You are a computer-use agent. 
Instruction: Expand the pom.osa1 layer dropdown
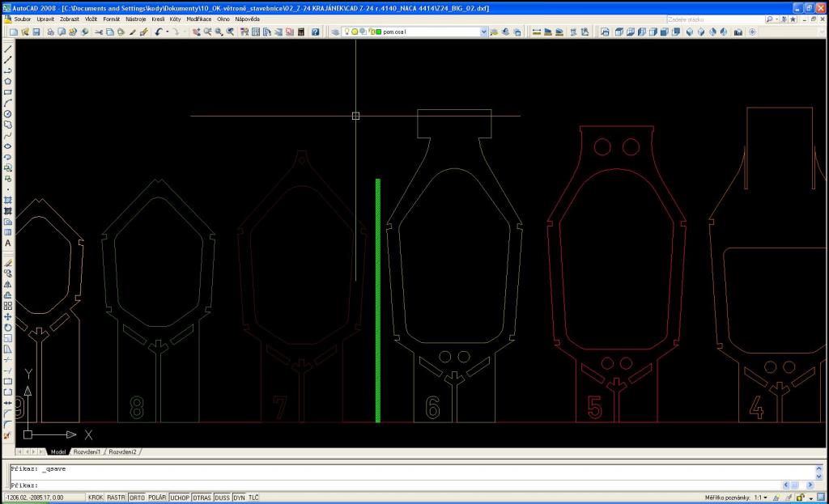[x=484, y=32]
